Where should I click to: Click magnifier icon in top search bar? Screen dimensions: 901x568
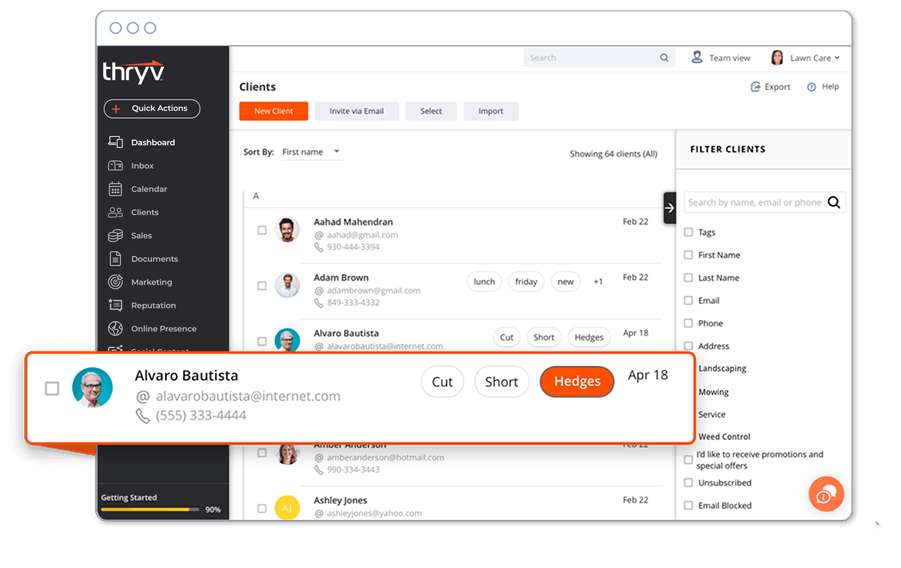pyautogui.click(x=664, y=57)
